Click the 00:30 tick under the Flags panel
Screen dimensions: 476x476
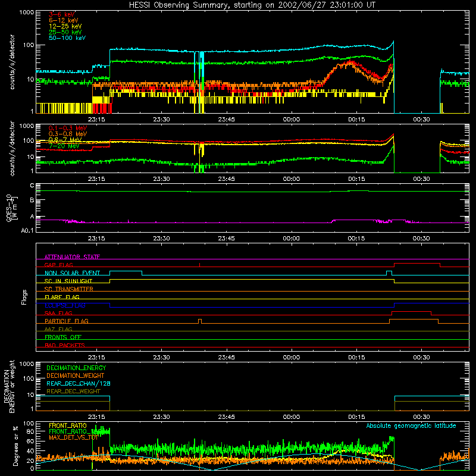pos(421,358)
